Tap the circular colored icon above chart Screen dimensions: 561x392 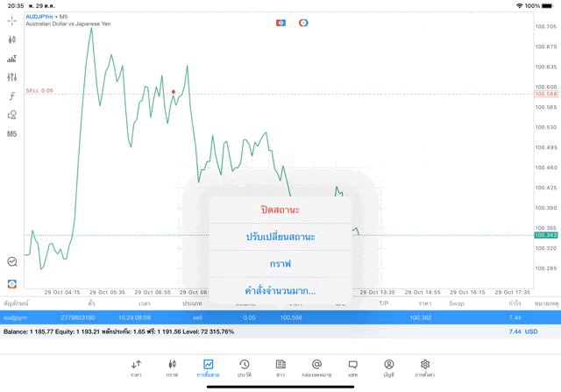(303, 23)
